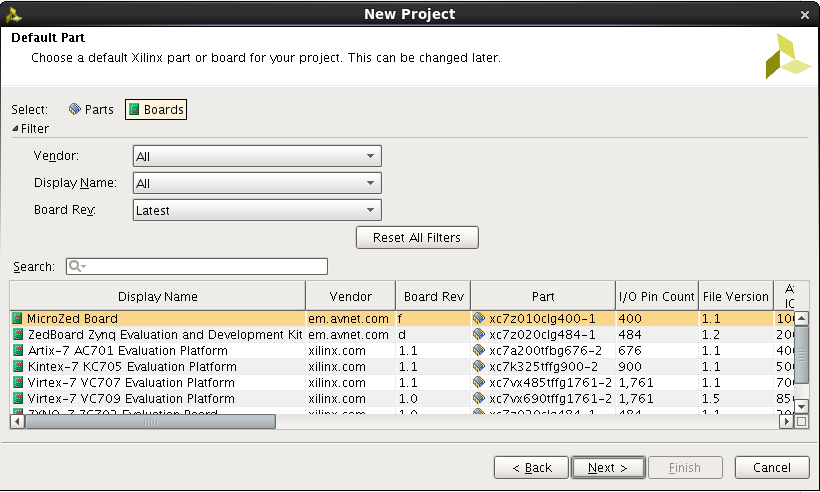This screenshot has width=820, height=492.
Task: Click pin count cell 676
Action: click(x=657, y=350)
